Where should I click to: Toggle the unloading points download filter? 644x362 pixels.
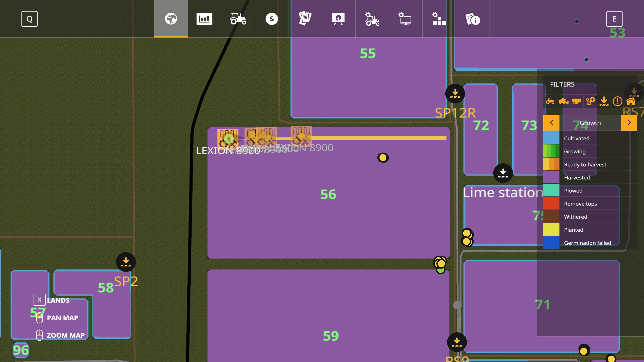pyautogui.click(x=604, y=101)
